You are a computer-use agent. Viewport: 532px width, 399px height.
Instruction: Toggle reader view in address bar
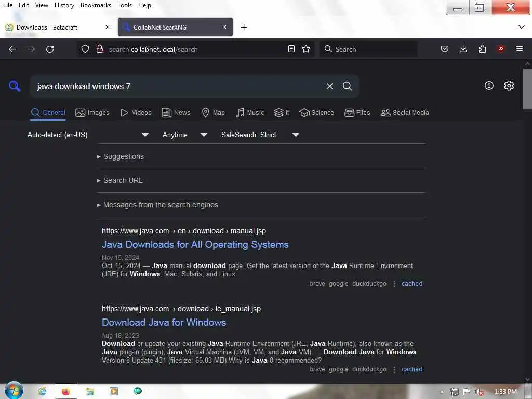(x=291, y=49)
